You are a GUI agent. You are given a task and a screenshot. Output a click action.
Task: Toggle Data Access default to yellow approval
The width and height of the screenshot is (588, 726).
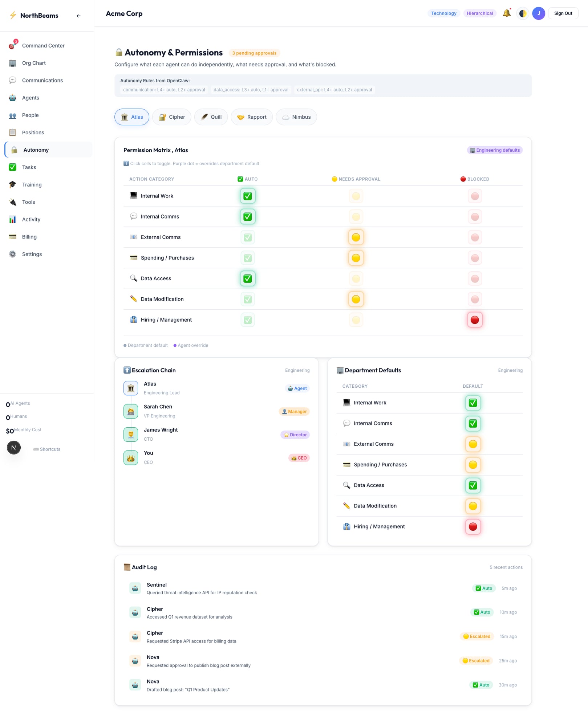tap(473, 485)
